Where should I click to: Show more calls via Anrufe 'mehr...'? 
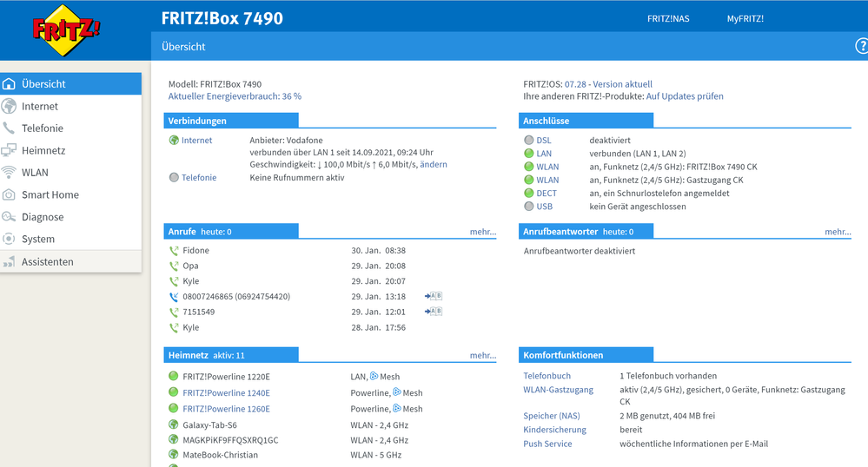[x=482, y=232]
